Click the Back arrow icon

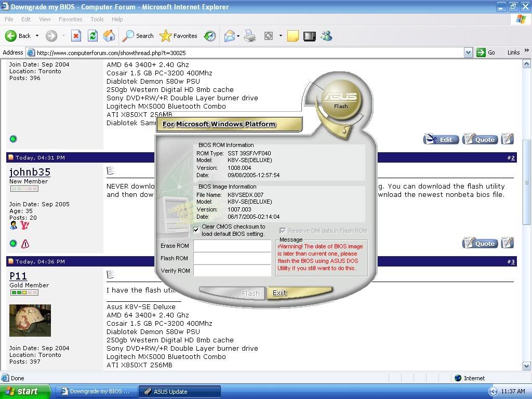[x=10, y=36]
